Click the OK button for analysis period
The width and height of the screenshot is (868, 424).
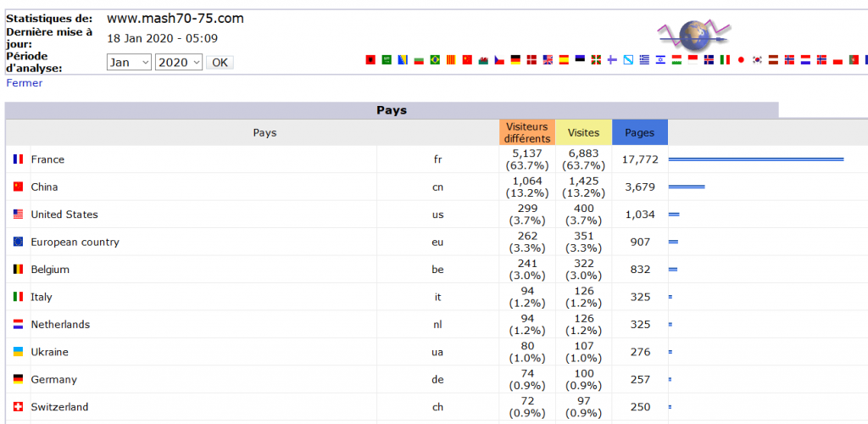click(x=220, y=63)
